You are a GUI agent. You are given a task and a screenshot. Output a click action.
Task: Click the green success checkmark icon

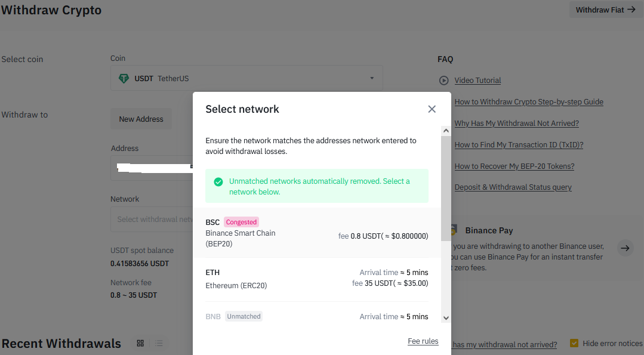pos(218,181)
